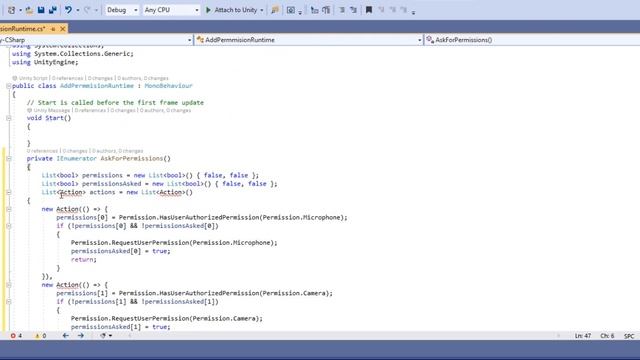Click the Ln: 47 line indicator

(x=582, y=336)
